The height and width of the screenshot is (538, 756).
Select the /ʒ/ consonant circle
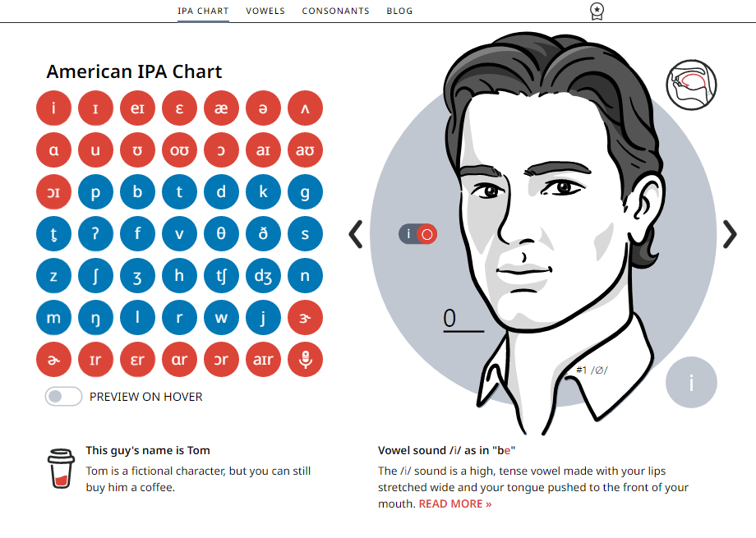click(137, 276)
